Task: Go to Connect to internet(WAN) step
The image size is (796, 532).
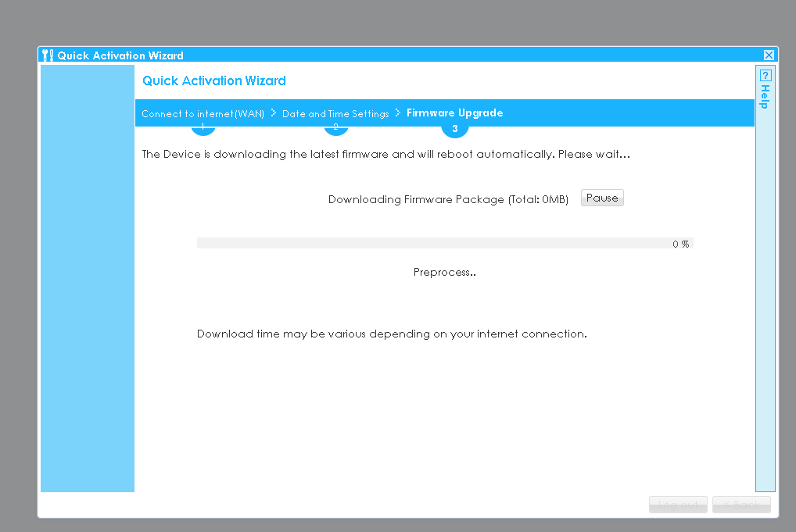Action: (203, 114)
